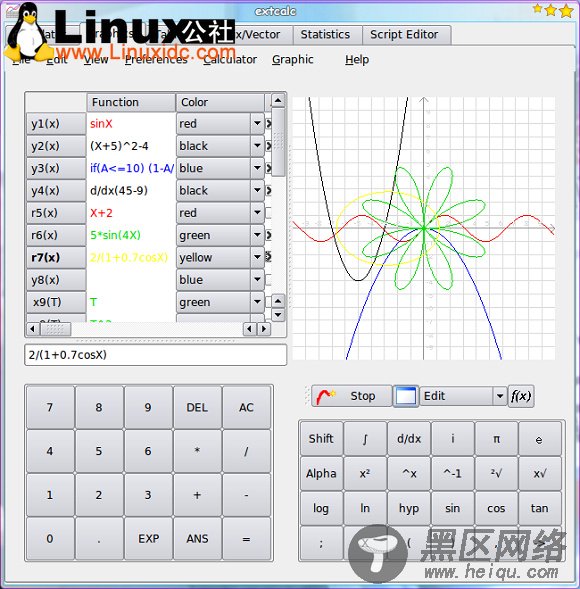Image resolution: width=580 pixels, height=589 pixels.
Task: Toggle the y1(x) sinX row checkbox
Action: (x=268, y=124)
